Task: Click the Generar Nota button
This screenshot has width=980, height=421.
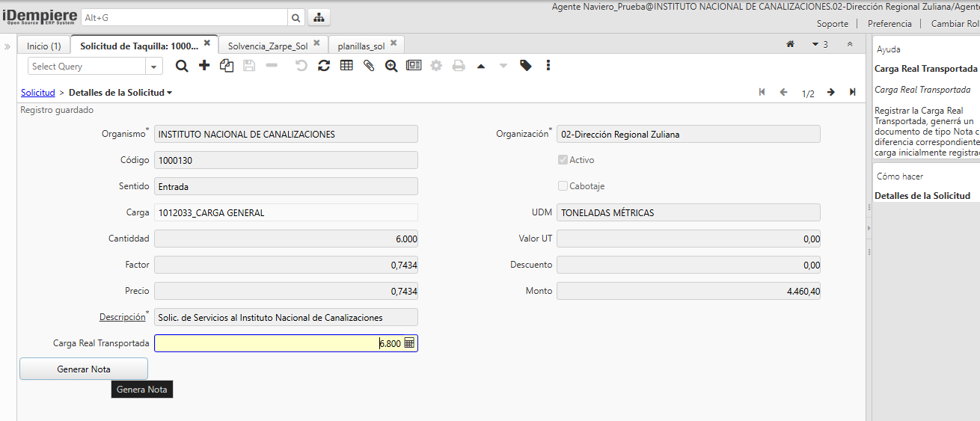Action: click(84, 369)
